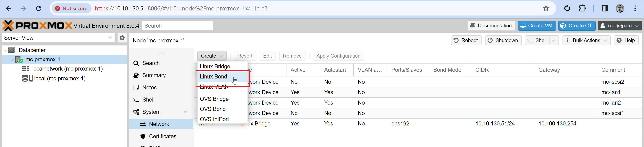Click the Help button
The image size is (644, 147).
[626, 40]
